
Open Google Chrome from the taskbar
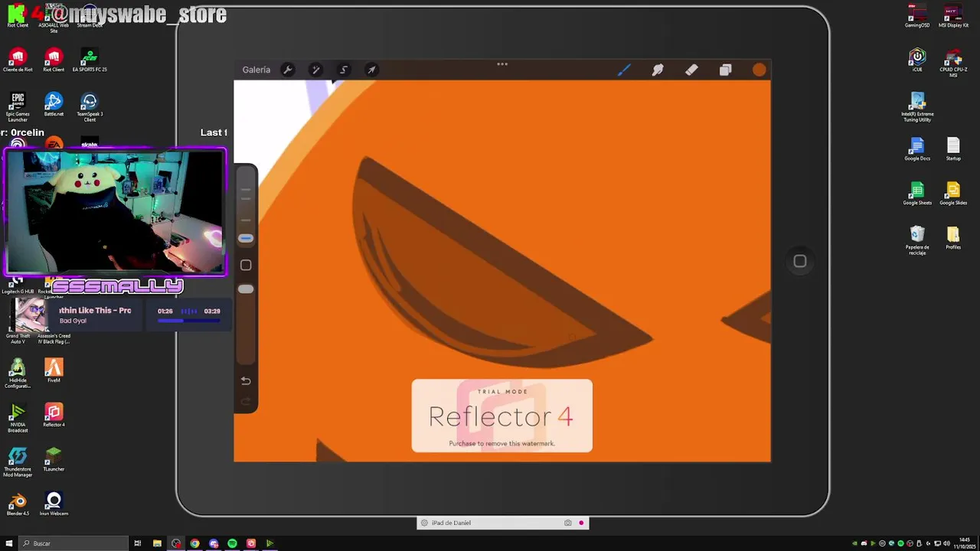(x=194, y=543)
